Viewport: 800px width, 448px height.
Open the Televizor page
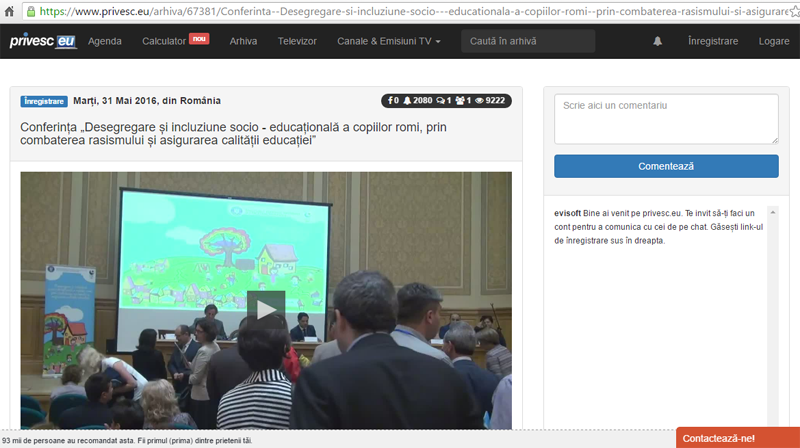coord(297,41)
